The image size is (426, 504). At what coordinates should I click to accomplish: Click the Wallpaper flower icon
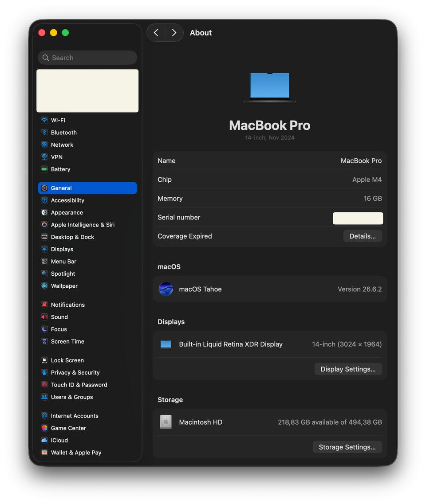click(x=44, y=286)
